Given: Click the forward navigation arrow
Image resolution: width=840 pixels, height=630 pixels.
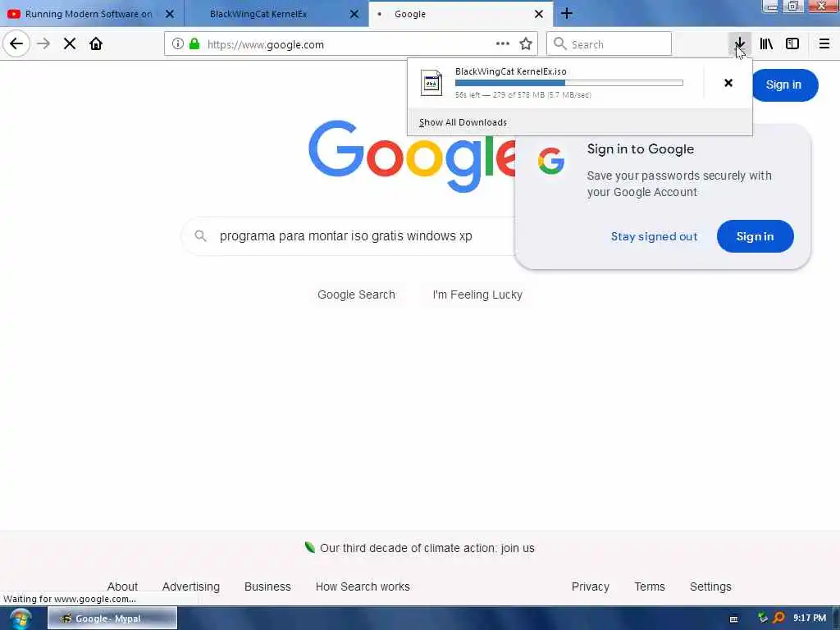Looking at the screenshot, I should (x=43, y=44).
